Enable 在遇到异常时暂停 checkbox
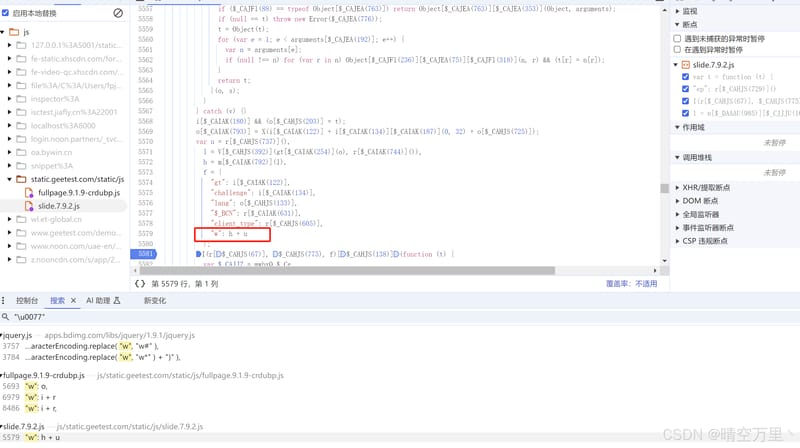 click(677, 49)
